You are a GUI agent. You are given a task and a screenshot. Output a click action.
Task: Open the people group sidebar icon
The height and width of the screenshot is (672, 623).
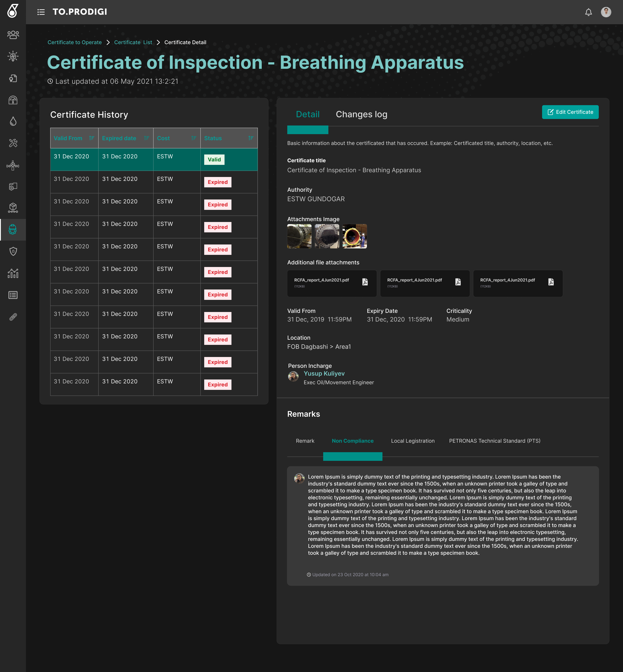pos(13,35)
